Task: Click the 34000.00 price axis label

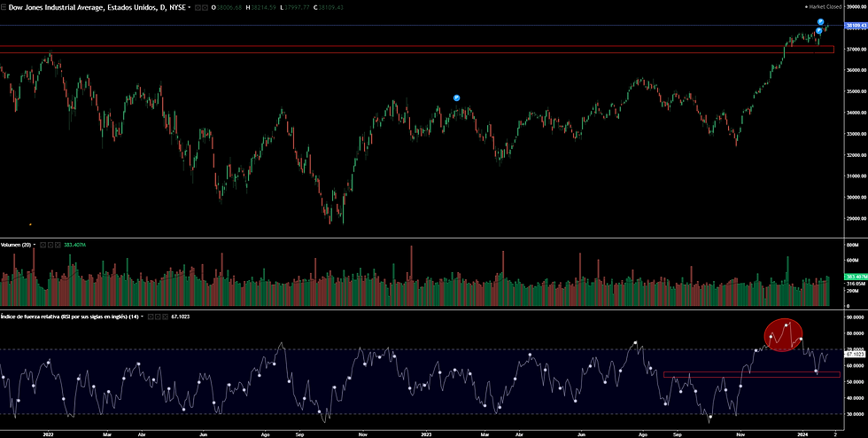Action: pos(856,113)
